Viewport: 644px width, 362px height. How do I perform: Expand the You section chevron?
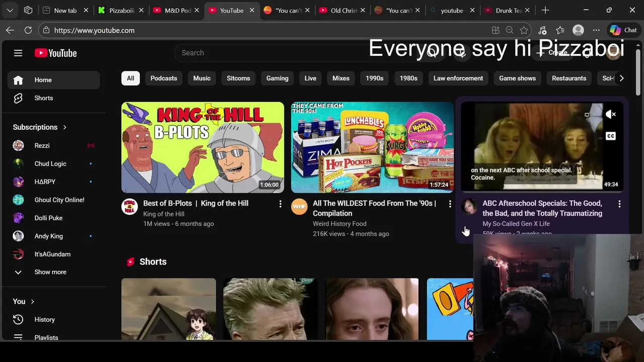tap(33, 301)
